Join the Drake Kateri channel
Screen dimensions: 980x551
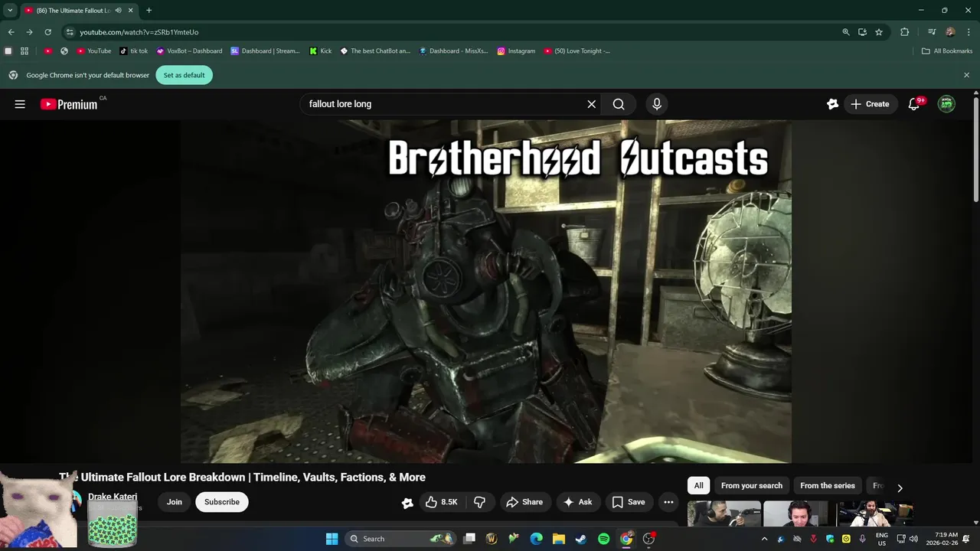175,502
